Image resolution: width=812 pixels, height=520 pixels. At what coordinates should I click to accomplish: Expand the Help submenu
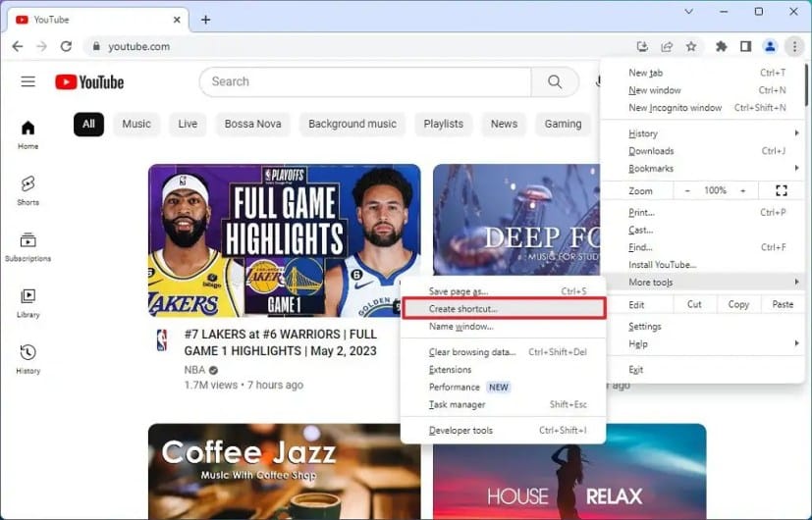(x=702, y=343)
